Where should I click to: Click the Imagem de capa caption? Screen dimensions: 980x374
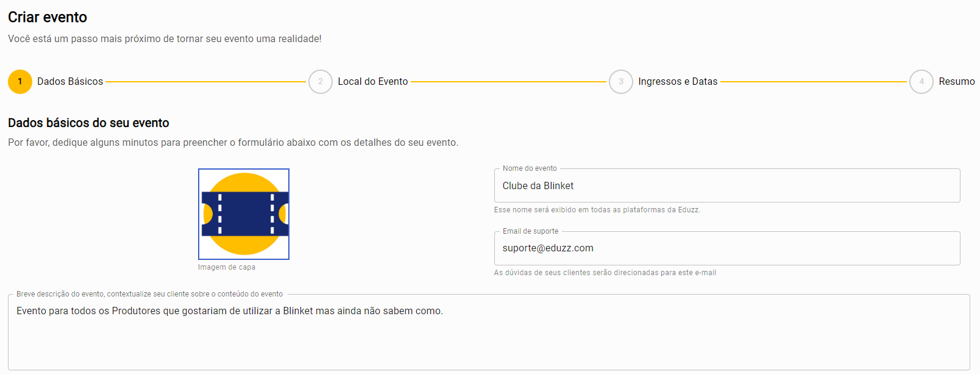point(227,267)
